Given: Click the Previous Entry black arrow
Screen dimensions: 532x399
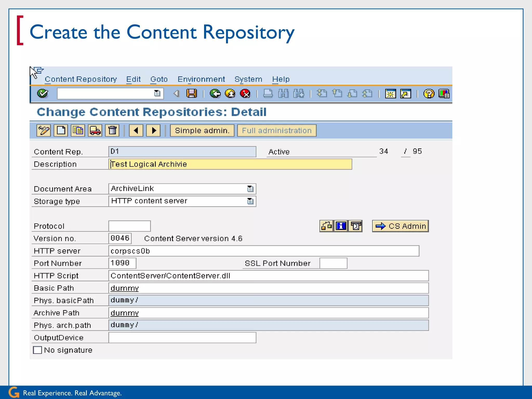Looking at the screenshot, I should (136, 130).
